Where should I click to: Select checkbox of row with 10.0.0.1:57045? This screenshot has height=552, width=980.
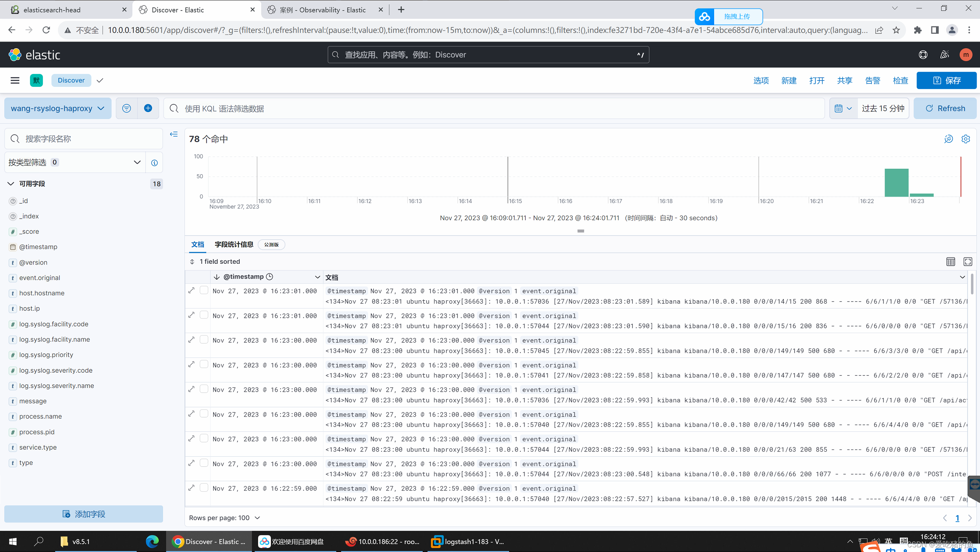pyautogui.click(x=204, y=340)
